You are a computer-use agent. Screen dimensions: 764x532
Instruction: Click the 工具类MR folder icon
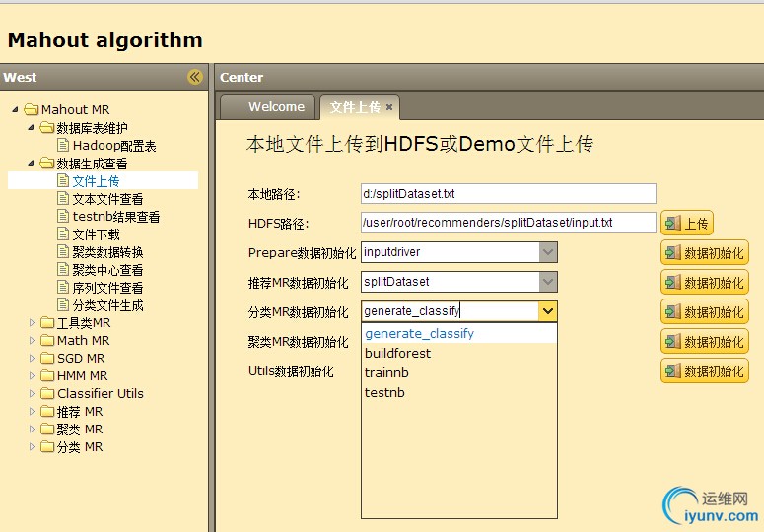tap(47, 322)
